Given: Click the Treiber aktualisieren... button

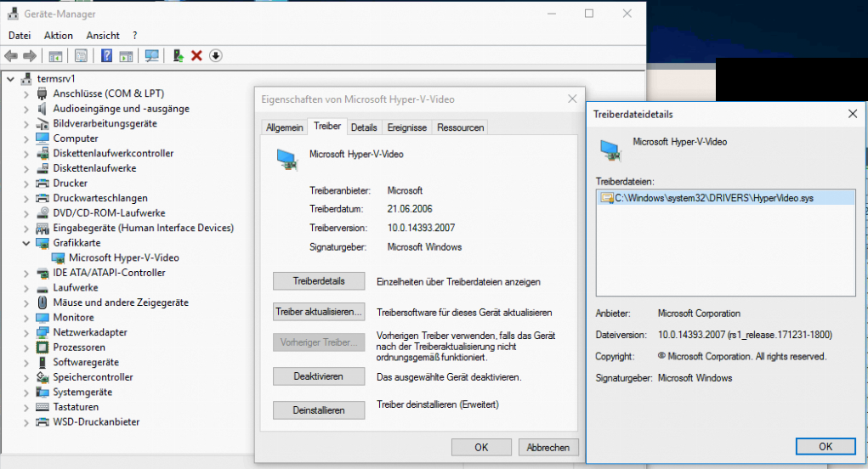Looking at the screenshot, I should click(x=319, y=312).
